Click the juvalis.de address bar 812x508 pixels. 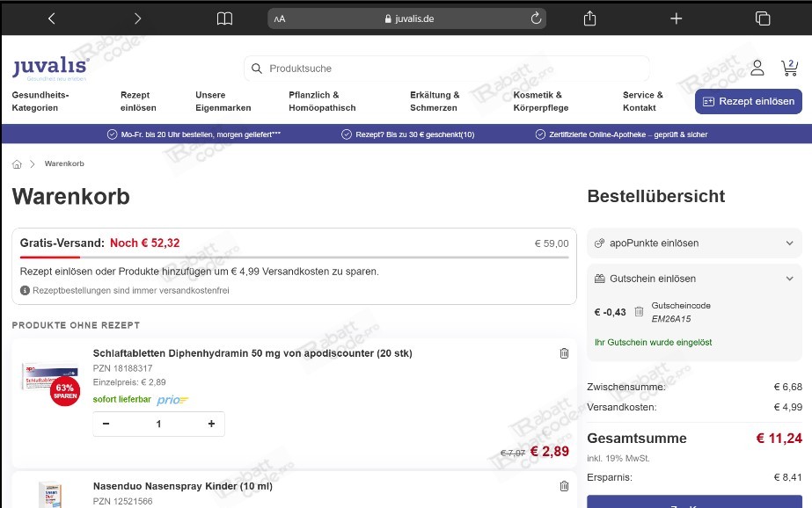click(406, 18)
